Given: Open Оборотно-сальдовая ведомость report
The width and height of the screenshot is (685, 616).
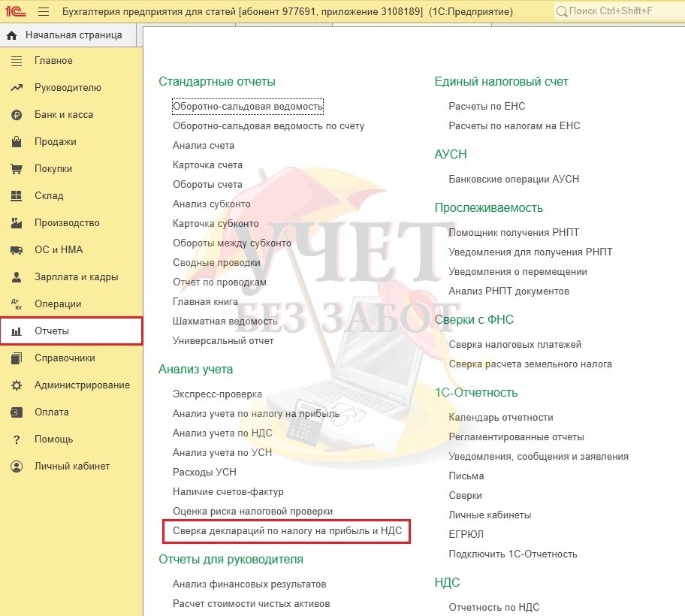Looking at the screenshot, I should click(248, 106).
